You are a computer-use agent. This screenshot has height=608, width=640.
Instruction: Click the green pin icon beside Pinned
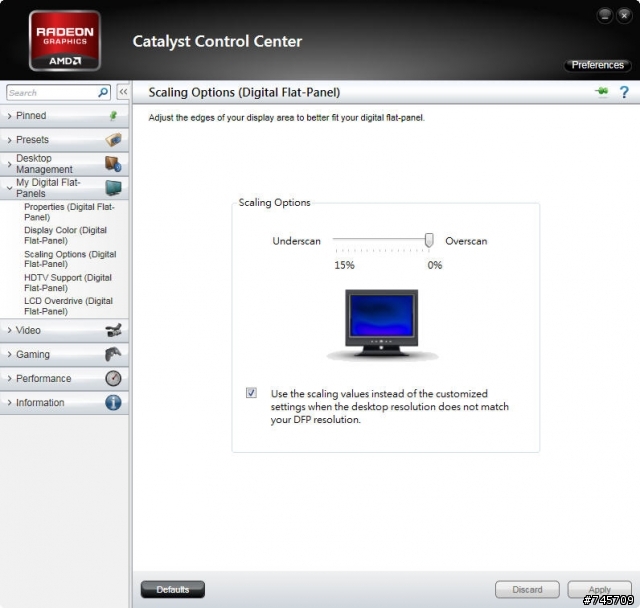coord(113,116)
